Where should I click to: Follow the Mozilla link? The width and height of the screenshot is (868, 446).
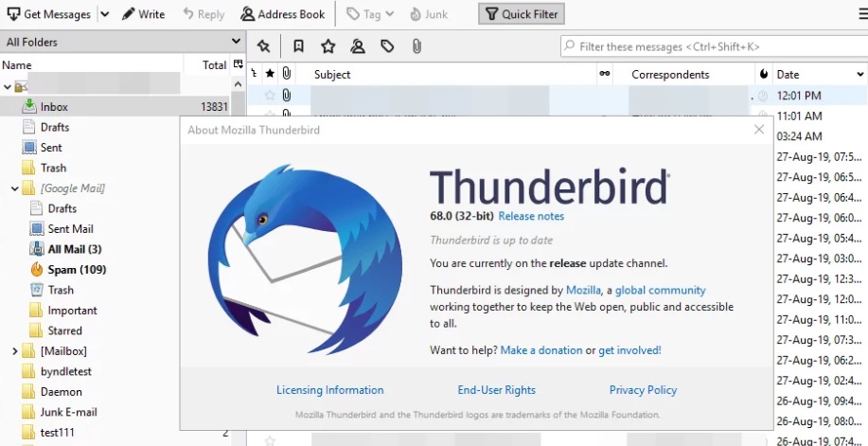coord(583,290)
